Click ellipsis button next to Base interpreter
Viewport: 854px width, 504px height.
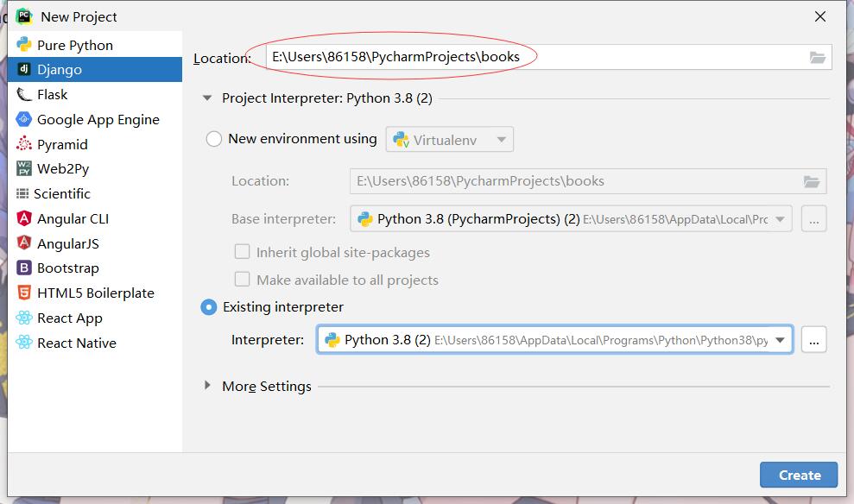813,219
